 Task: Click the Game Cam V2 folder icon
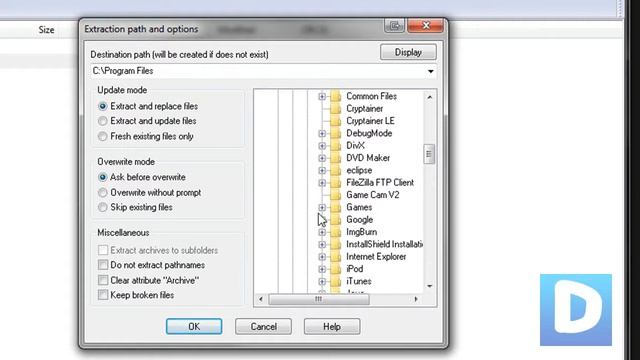(x=336, y=195)
